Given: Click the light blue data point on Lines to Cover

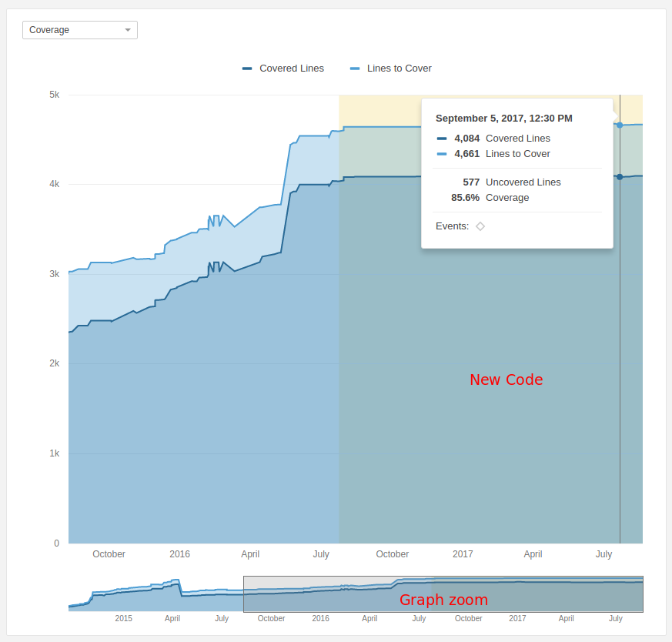Looking at the screenshot, I should pos(620,125).
